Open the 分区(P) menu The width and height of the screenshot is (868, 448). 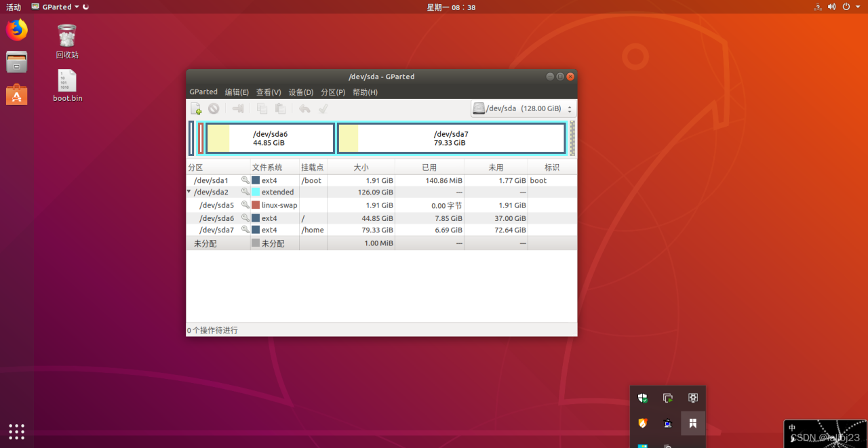(333, 92)
